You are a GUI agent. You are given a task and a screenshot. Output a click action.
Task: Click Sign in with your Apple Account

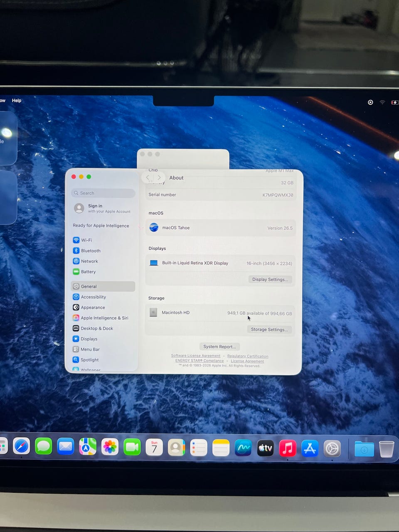(x=103, y=208)
